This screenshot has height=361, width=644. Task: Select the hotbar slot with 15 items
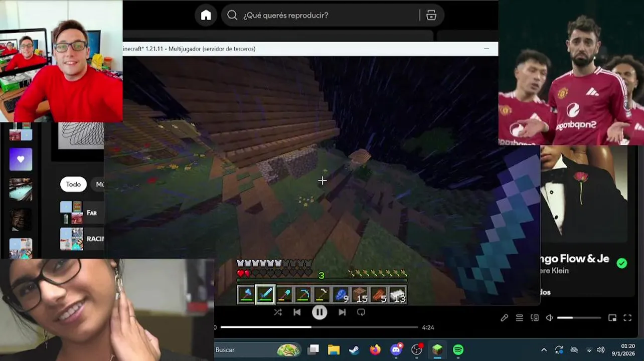(360, 295)
